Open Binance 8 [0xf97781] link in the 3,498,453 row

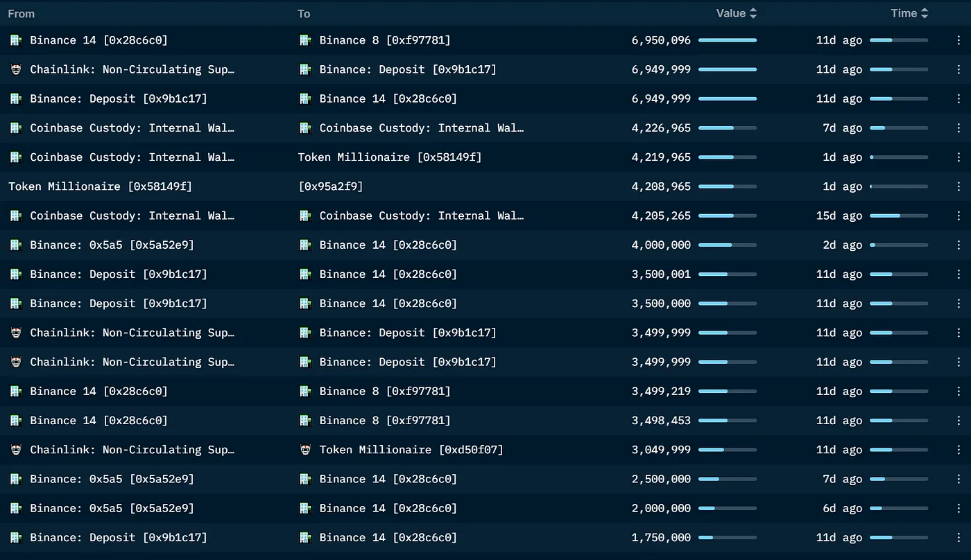[385, 421]
